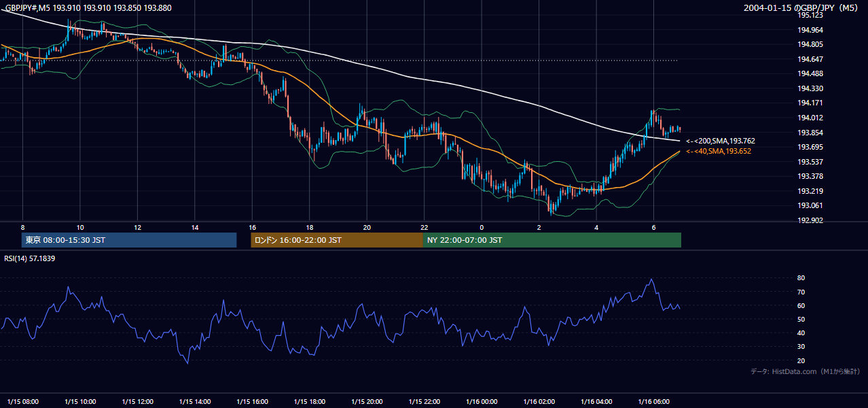Image resolution: width=868 pixels, height=408 pixels.
Task: Click RSI scale value 30
Action: 801,347
